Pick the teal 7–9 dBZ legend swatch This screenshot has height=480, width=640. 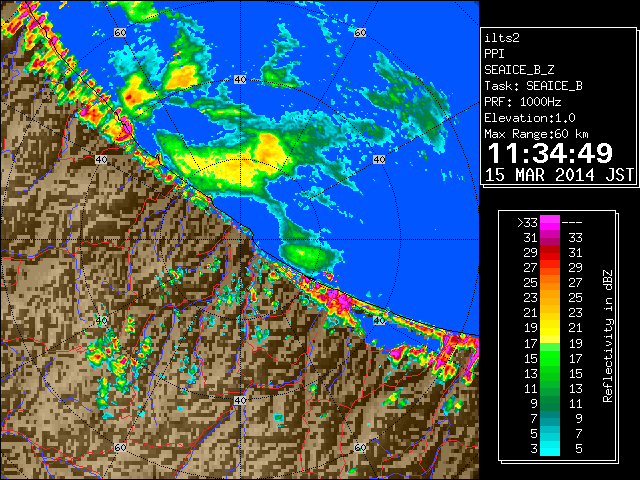[550, 418]
